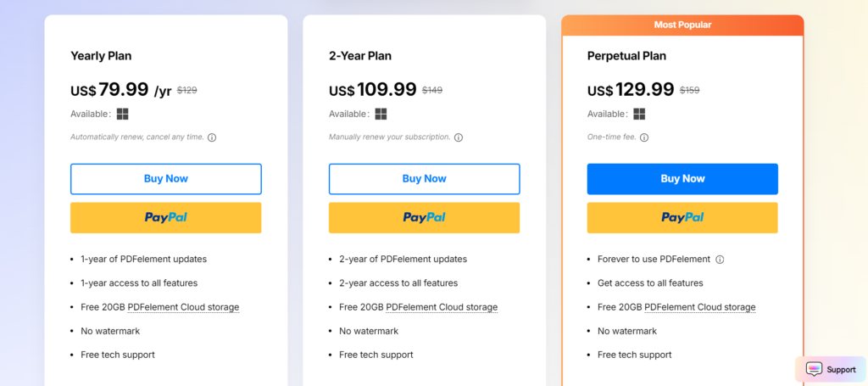The width and height of the screenshot is (868, 386).
Task: Select the Most Popular banner
Action: (x=682, y=25)
